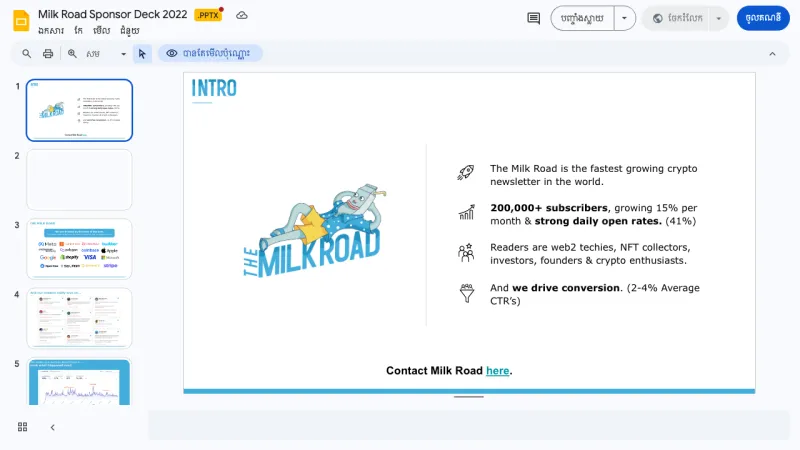Click the people group icon on the slide

point(466,252)
